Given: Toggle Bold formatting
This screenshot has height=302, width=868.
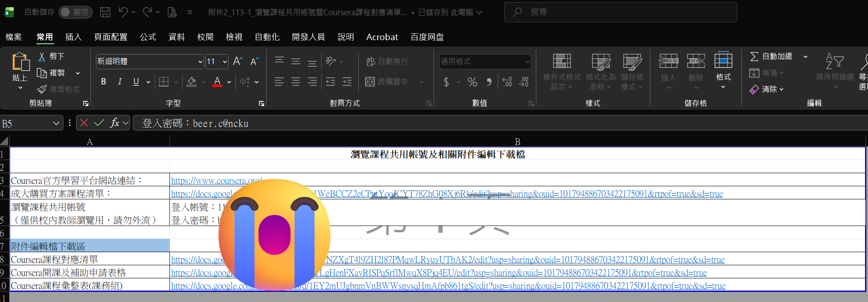Looking at the screenshot, I should point(104,82).
